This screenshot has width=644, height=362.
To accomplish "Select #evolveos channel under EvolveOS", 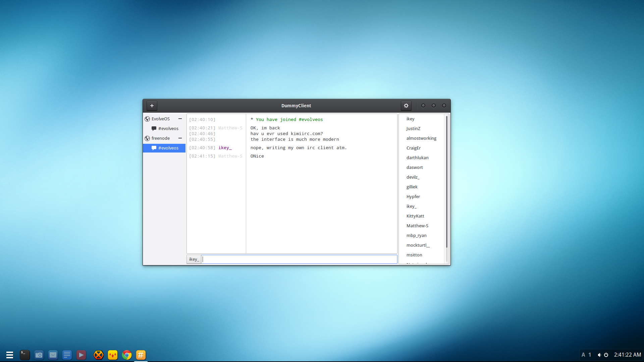I will (164, 129).
